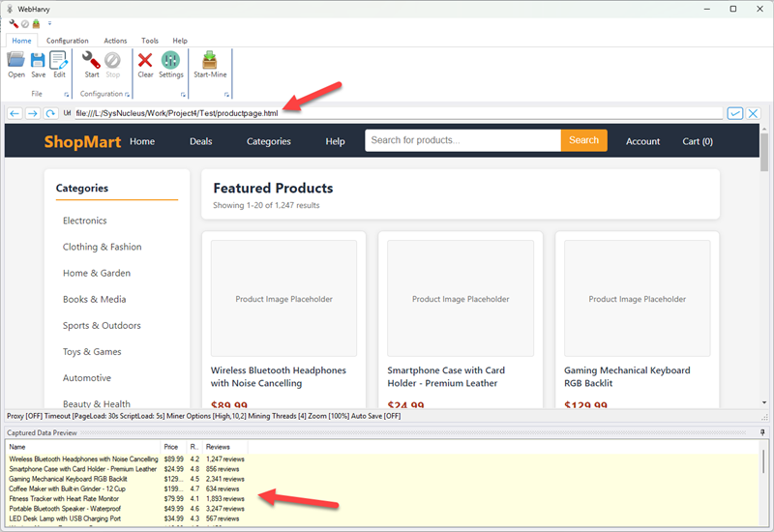Start configuration using the wrench icon
This screenshot has height=532, width=774.
91,63
